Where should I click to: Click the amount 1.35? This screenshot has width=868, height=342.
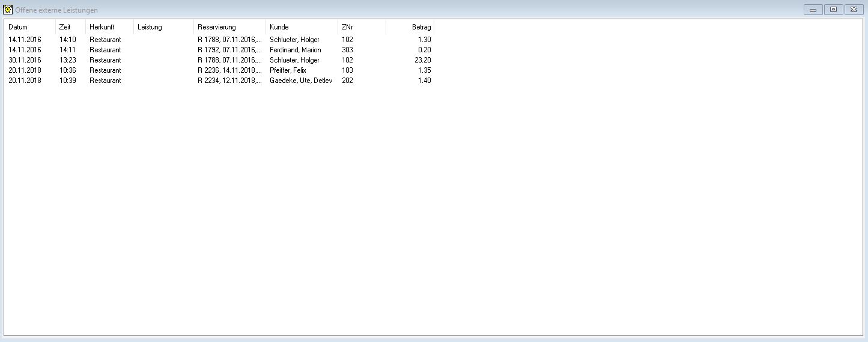[425, 70]
